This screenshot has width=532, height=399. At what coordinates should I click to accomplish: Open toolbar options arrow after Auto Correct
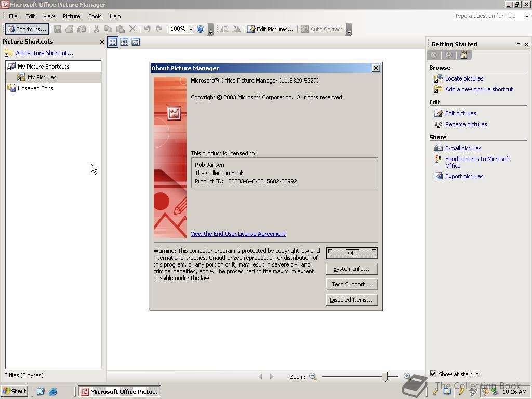tap(349, 30)
